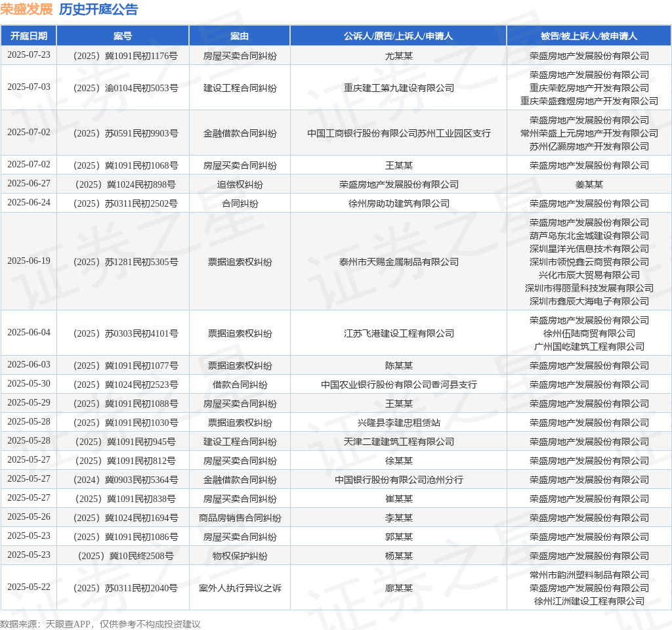
Task: Click plaintiff 尤某某
Action: tap(398, 56)
